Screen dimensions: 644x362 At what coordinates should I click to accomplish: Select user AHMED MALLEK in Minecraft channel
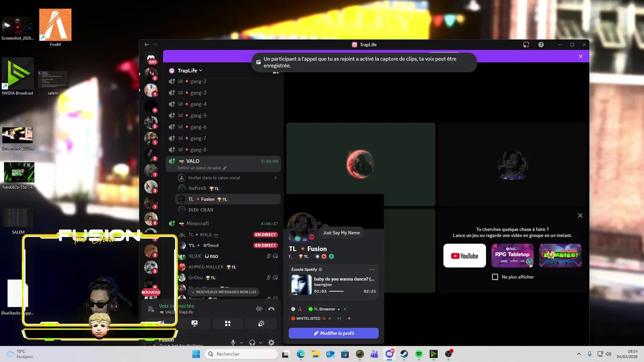point(227,267)
